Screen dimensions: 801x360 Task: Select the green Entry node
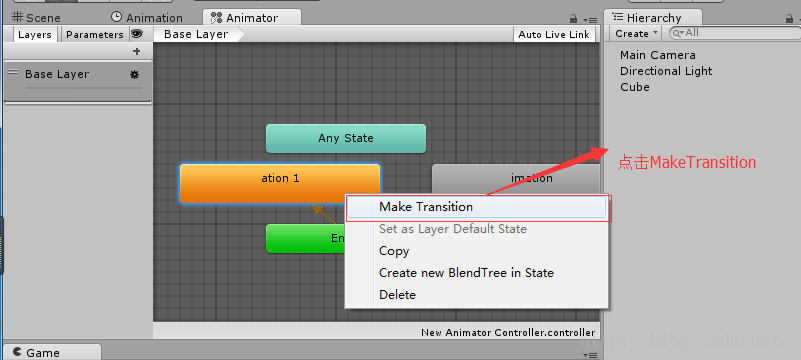coord(305,238)
